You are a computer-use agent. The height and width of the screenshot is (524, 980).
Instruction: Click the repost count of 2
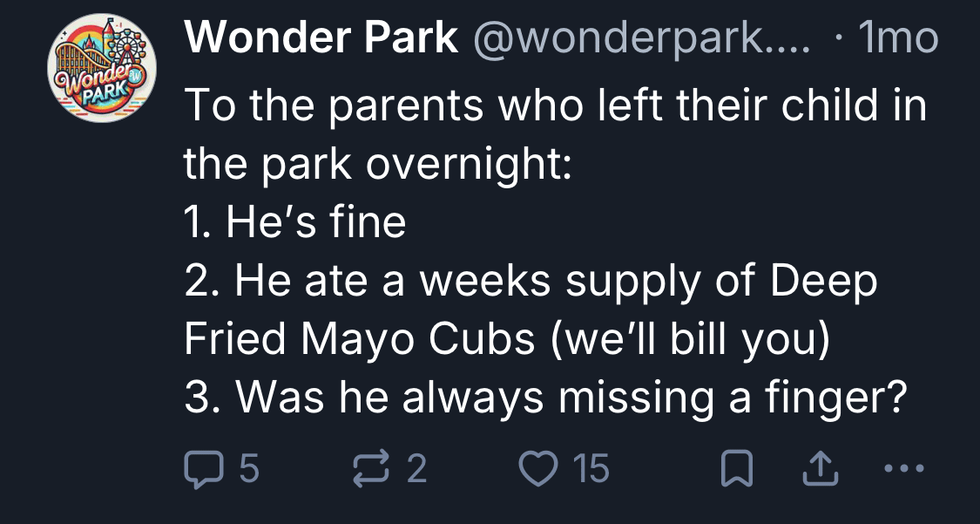[417, 469]
